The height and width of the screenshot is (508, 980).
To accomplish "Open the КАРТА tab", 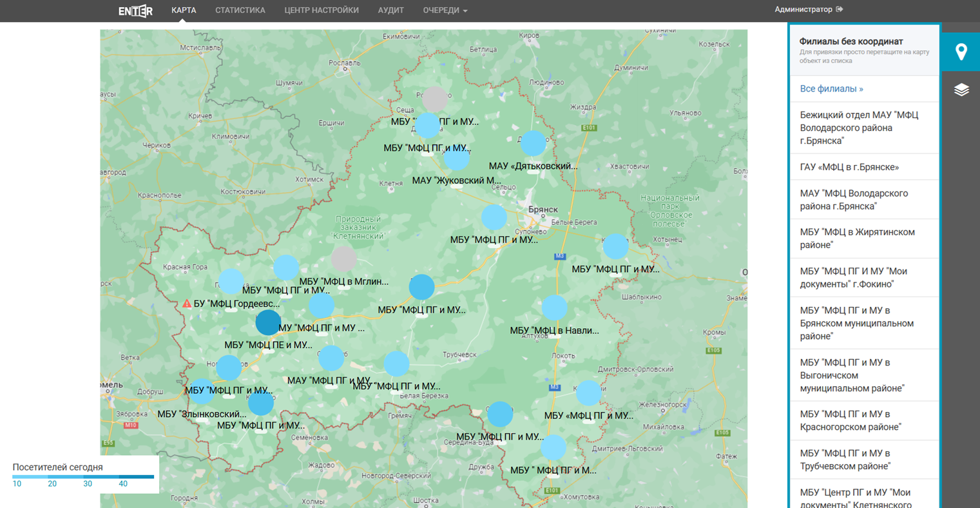I will [x=184, y=10].
